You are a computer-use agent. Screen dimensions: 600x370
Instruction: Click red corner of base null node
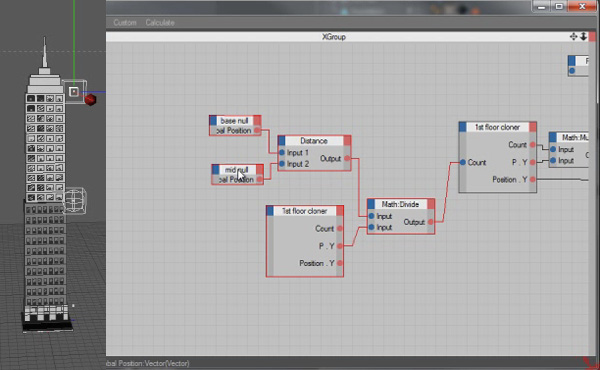tap(257, 121)
